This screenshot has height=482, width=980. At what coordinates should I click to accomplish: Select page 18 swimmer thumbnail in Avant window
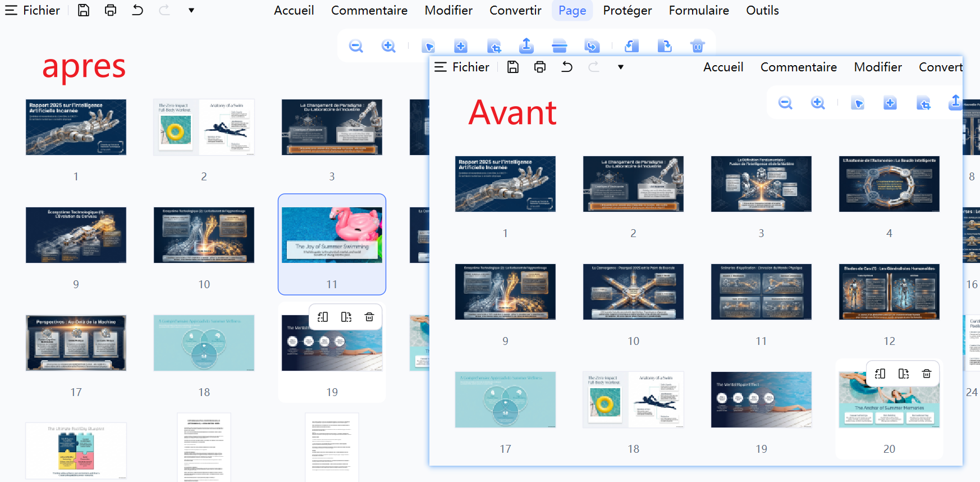click(633, 399)
